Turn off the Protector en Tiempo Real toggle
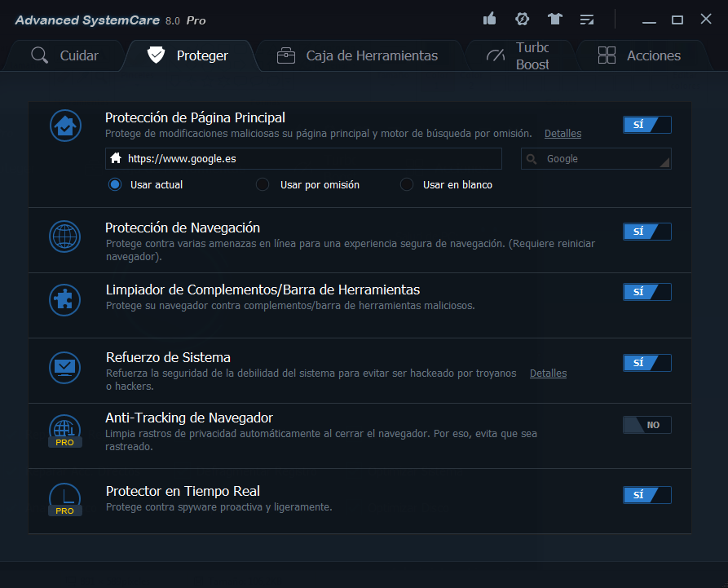The image size is (728, 588). 646,495
